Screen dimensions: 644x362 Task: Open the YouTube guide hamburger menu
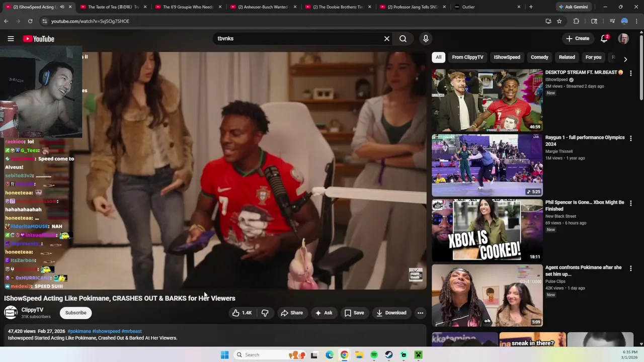(x=11, y=39)
